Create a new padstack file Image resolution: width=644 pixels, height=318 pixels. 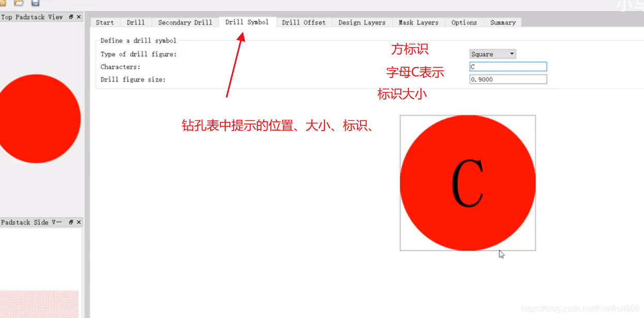click(4, 3)
